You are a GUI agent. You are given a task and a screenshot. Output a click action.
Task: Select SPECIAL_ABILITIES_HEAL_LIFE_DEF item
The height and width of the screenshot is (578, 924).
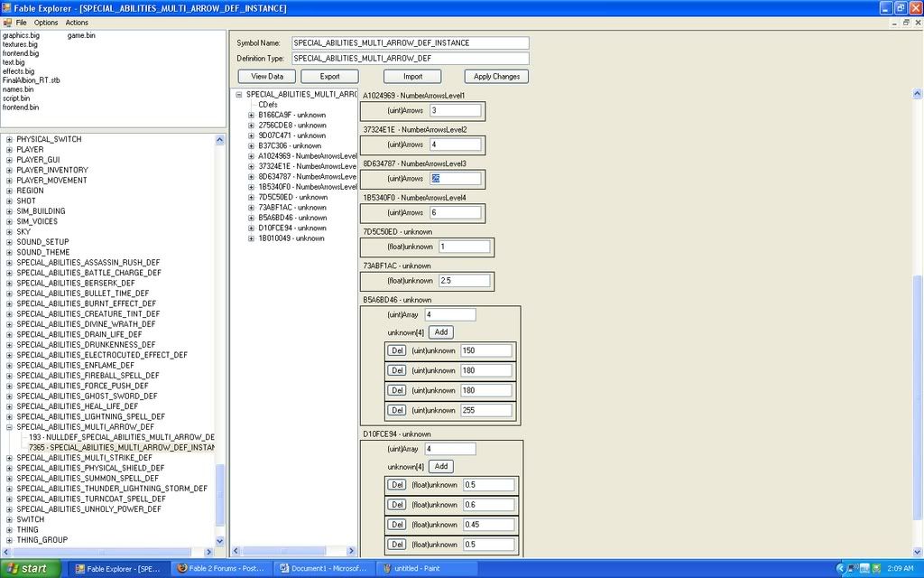[x=78, y=406]
